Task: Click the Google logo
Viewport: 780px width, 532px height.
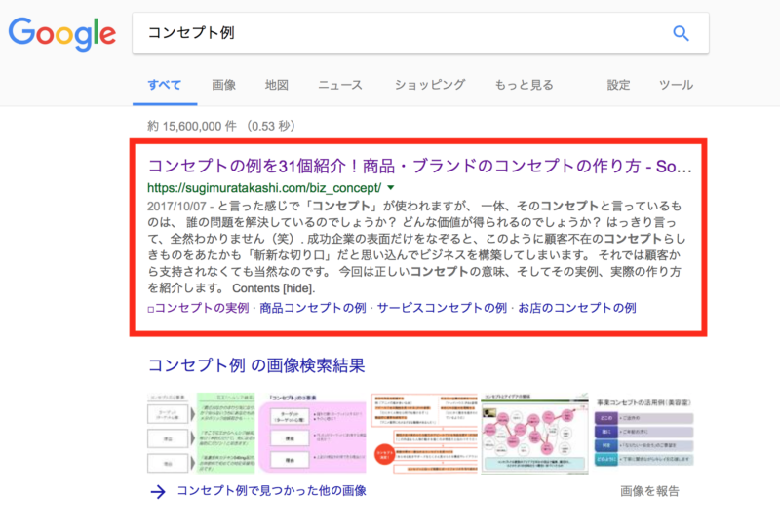Action: 62,34
